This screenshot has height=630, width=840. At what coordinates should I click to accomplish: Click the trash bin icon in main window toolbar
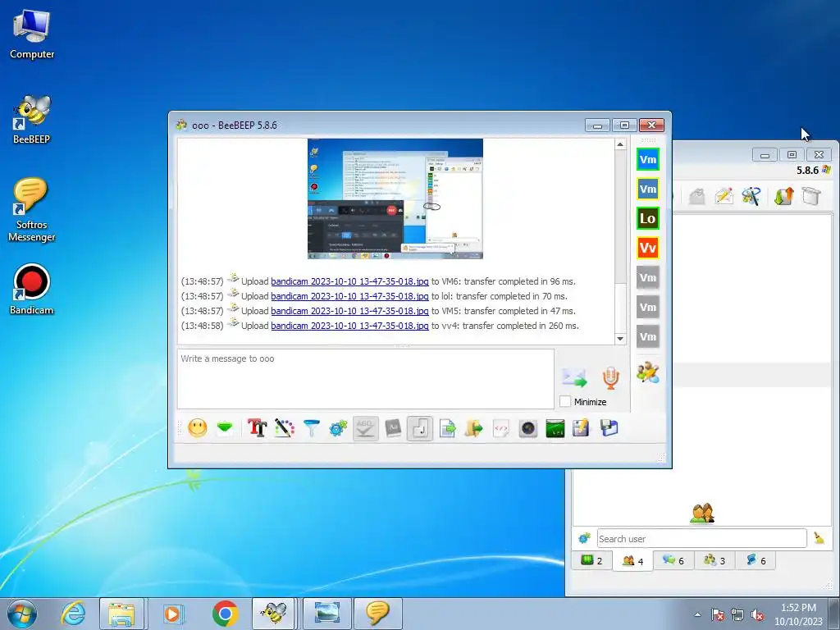[x=811, y=196]
